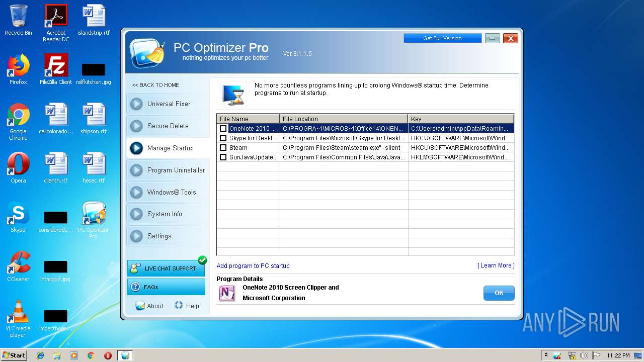This screenshot has height=362, width=644.
Task: Click the volume tray icon
Action: click(584, 355)
